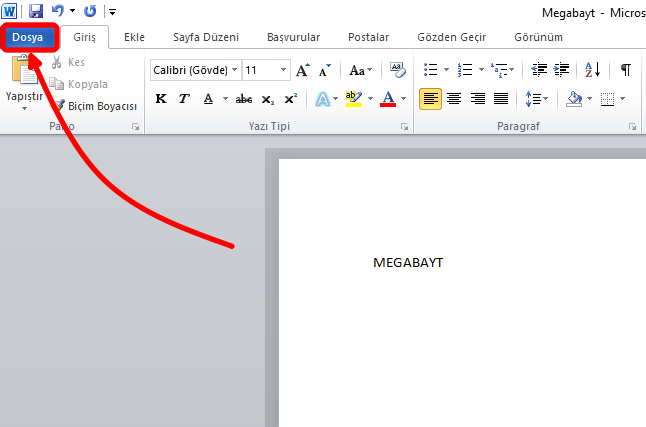This screenshot has height=427, width=646.
Task: Click the MEGABAYT text in document
Action: pyautogui.click(x=407, y=263)
